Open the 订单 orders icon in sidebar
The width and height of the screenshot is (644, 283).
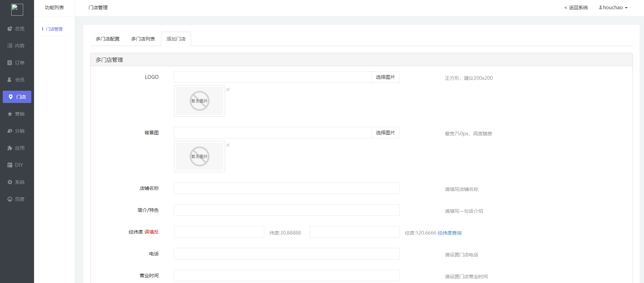pos(10,63)
